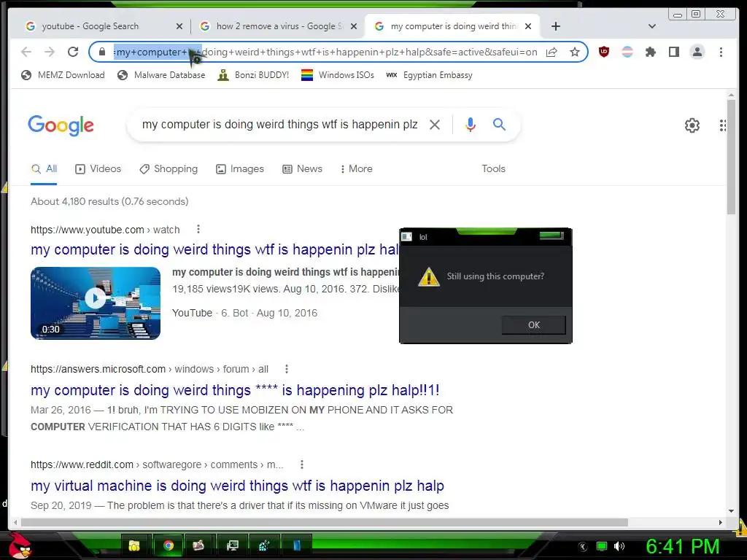Open options for the youtube.com result
This screenshot has width=747, height=560.
(198, 230)
